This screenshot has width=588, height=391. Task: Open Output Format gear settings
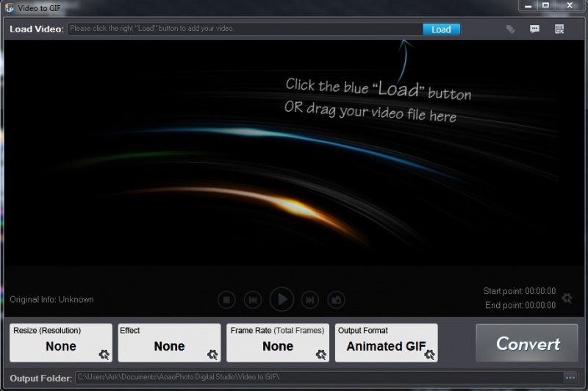tap(429, 354)
